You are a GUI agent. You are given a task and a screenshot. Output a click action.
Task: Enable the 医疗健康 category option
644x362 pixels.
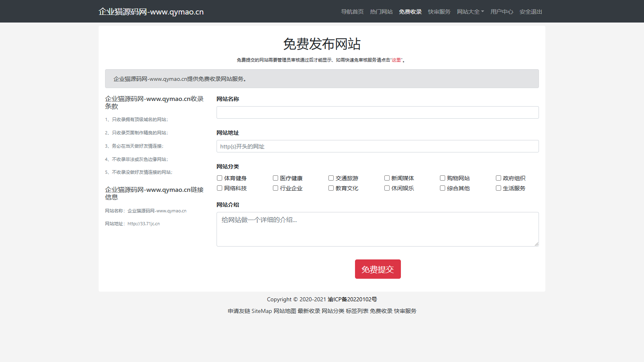pyautogui.click(x=276, y=178)
